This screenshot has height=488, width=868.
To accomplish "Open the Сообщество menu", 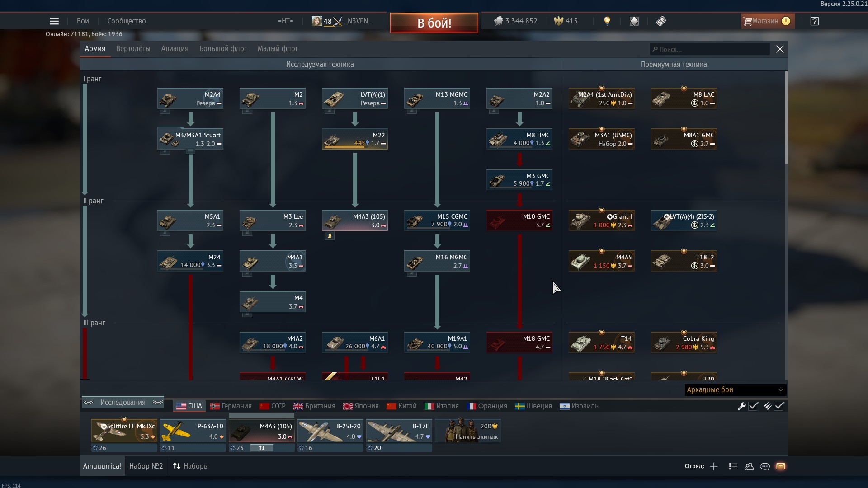I will (127, 21).
